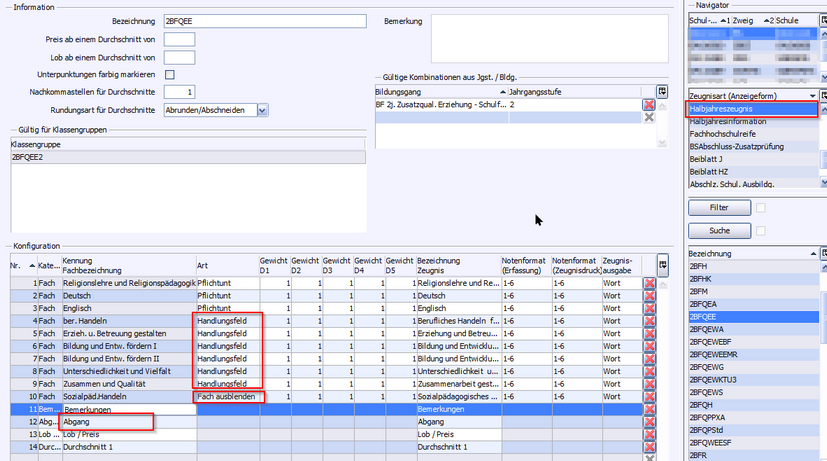Click the Bezeichnung text field containing 2BFQEE

coord(267,21)
